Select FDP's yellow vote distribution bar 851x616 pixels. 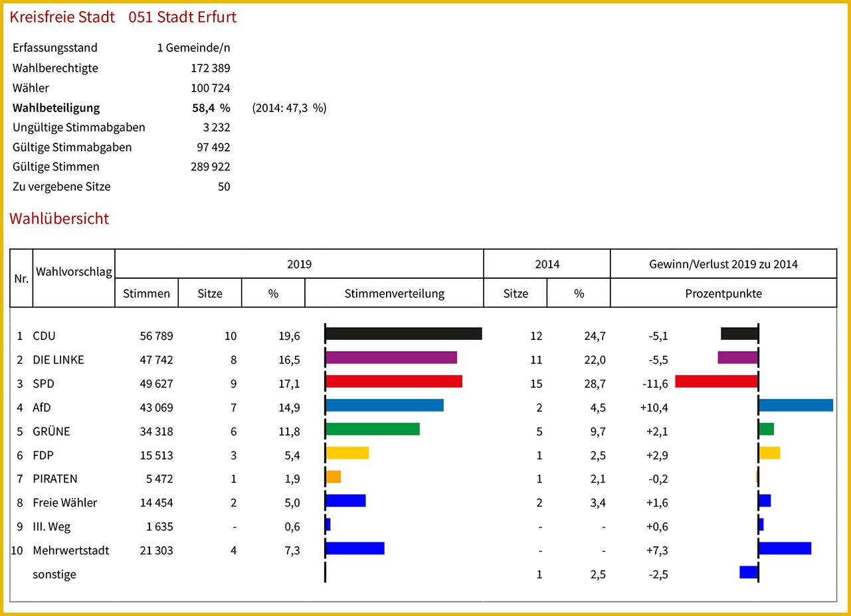347,453
